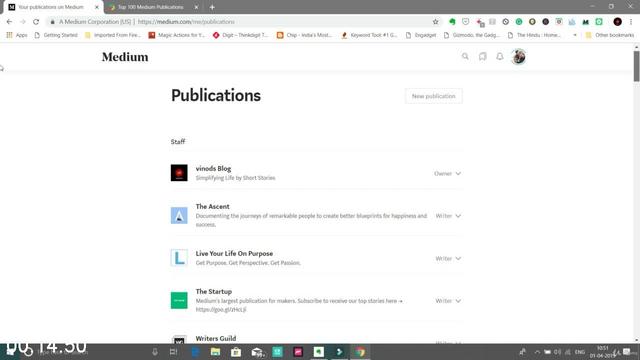Screen dimensions: 640x360
Task: Open the Imported From Fire... bookmarks folder
Action: [113, 35]
